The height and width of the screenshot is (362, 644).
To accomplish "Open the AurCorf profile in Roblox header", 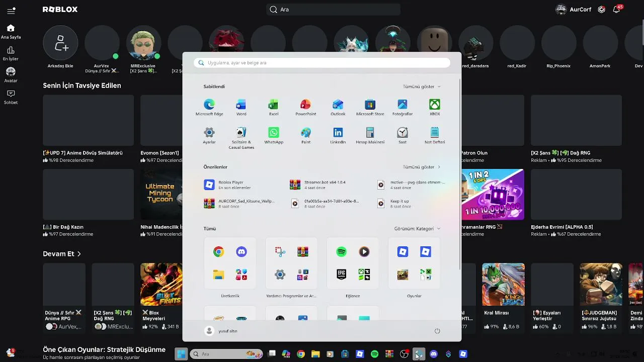I will coord(573,10).
